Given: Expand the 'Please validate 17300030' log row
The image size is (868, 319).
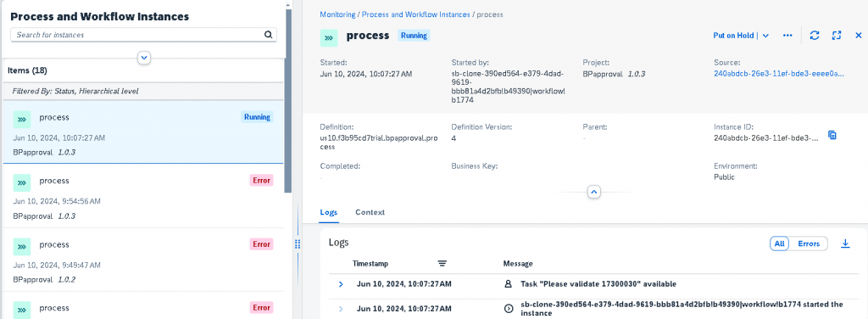Looking at the screenshot, I should click(x=341, y=285).
